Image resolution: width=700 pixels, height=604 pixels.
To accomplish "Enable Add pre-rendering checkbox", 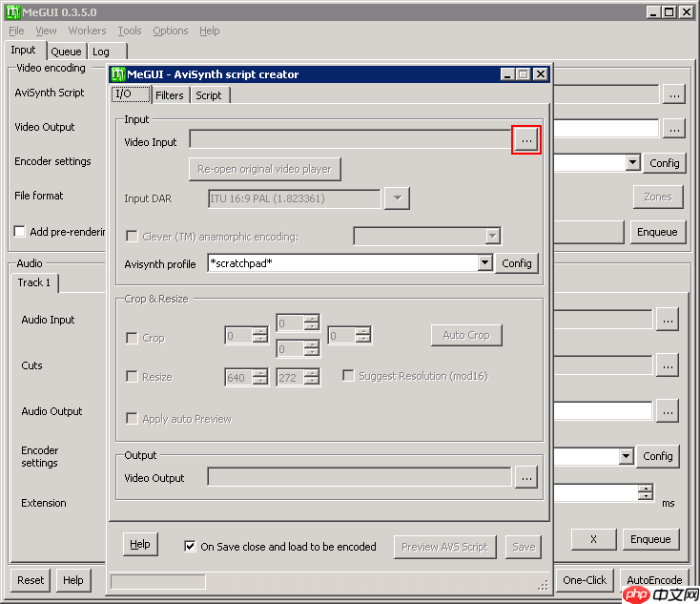I will [x=20, y=232].
